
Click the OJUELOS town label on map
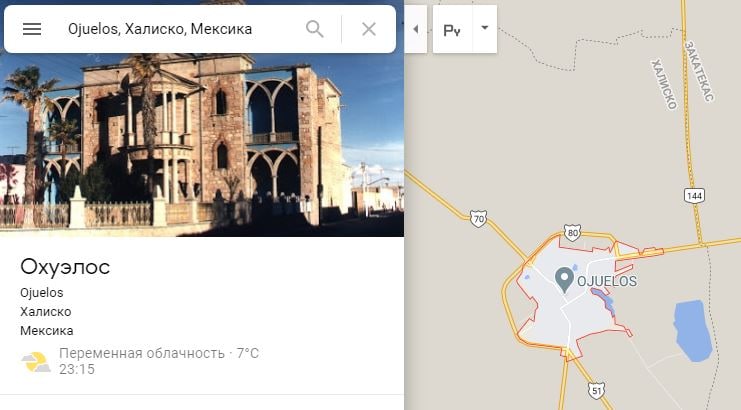pos(607,281)
